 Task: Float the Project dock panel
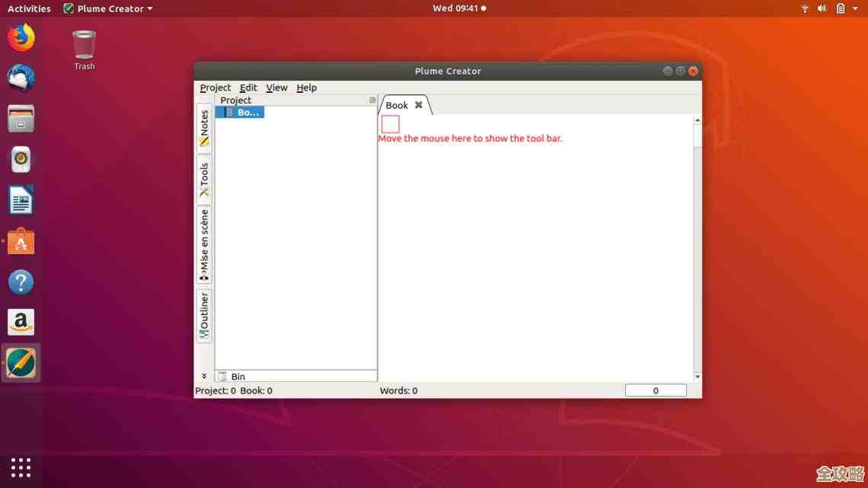pyautogui.click(x=372, y=100)
